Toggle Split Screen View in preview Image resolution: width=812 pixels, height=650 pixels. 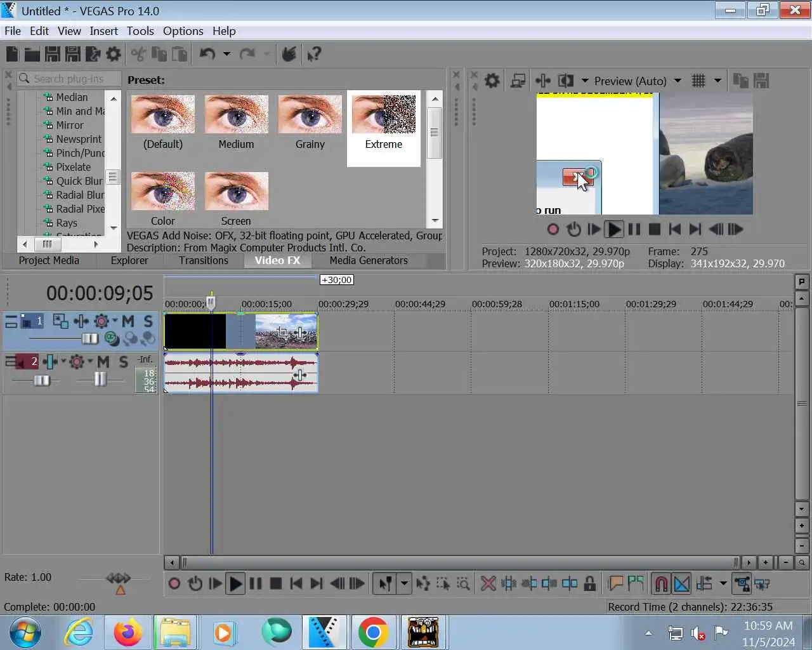565,81
